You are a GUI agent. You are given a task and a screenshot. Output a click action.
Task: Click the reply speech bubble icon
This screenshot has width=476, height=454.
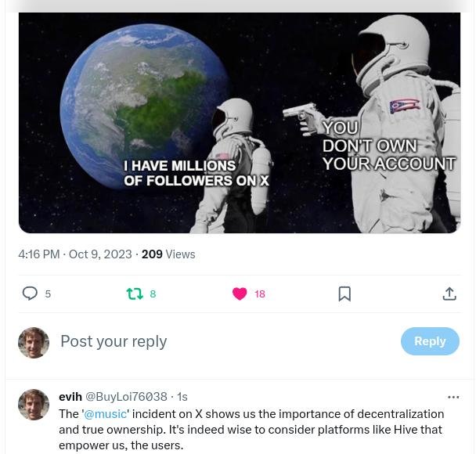[30, 294]
